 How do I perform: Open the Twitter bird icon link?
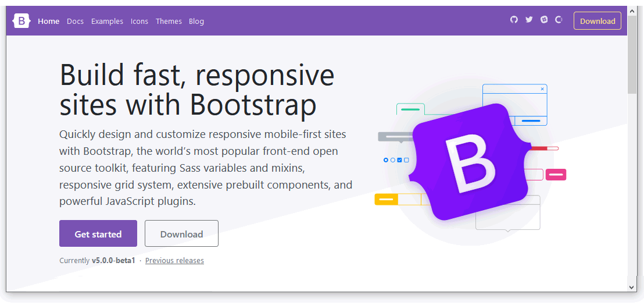[x=529, y=20]
